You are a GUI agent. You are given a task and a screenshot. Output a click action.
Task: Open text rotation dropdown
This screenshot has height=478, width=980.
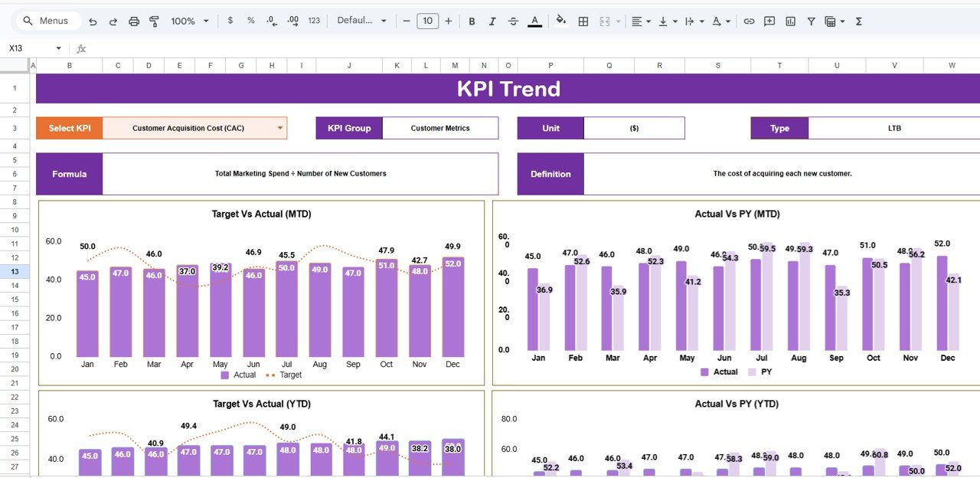pos(721,21)
